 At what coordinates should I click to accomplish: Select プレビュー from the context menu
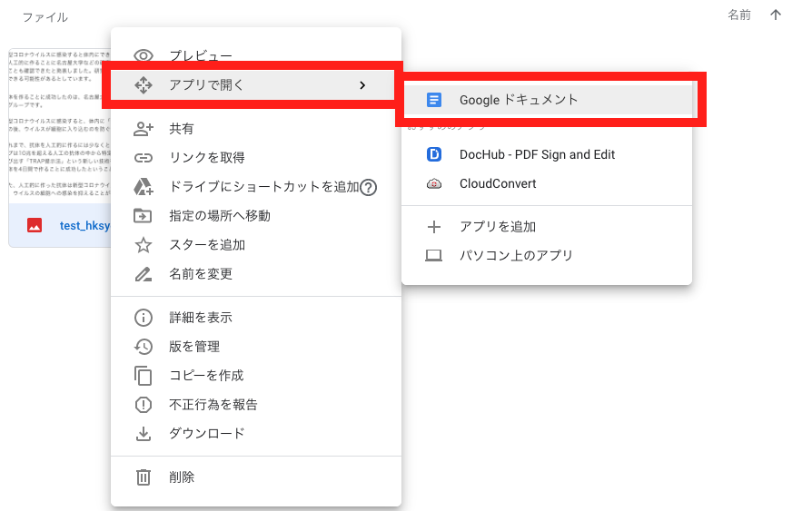(256, 55)
